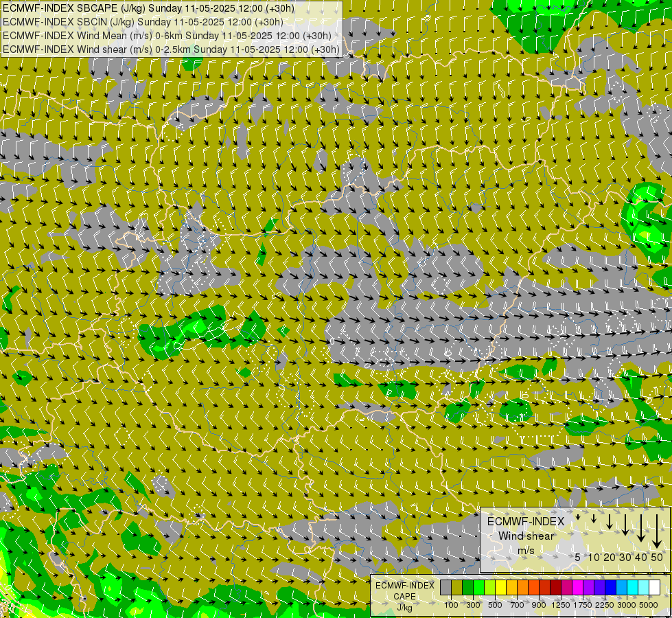Viewport: 672px width, 618px height.
Task: Pick the dark green CAPE swatch before 300
Action: pyautogui.click(x=468, y=587)
